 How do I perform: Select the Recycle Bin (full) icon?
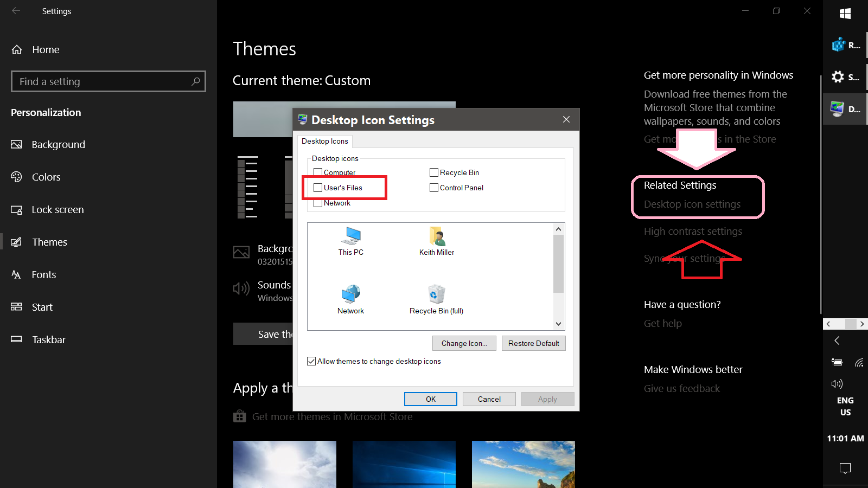pos(437,300)
